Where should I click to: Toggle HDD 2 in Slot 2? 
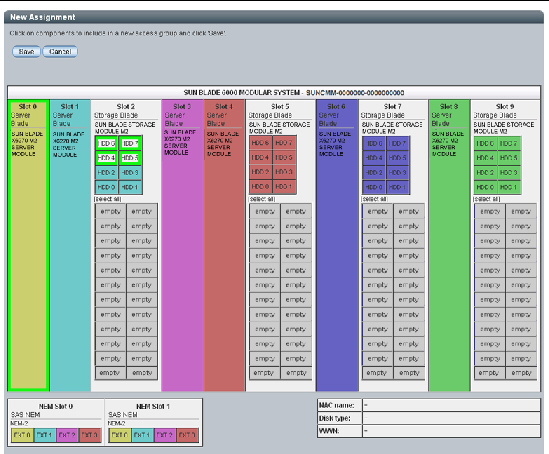click(106, 173)
